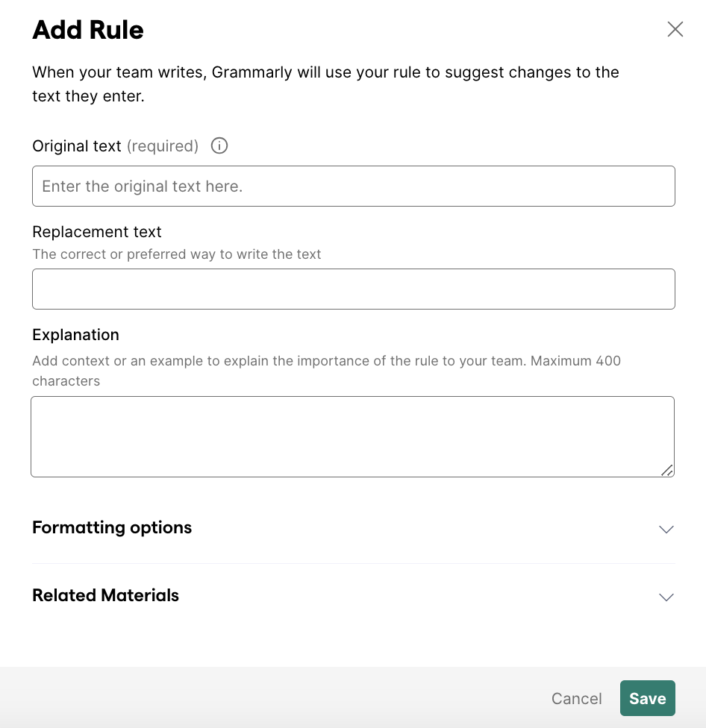Click the Original text label

[x=76, y=146]
